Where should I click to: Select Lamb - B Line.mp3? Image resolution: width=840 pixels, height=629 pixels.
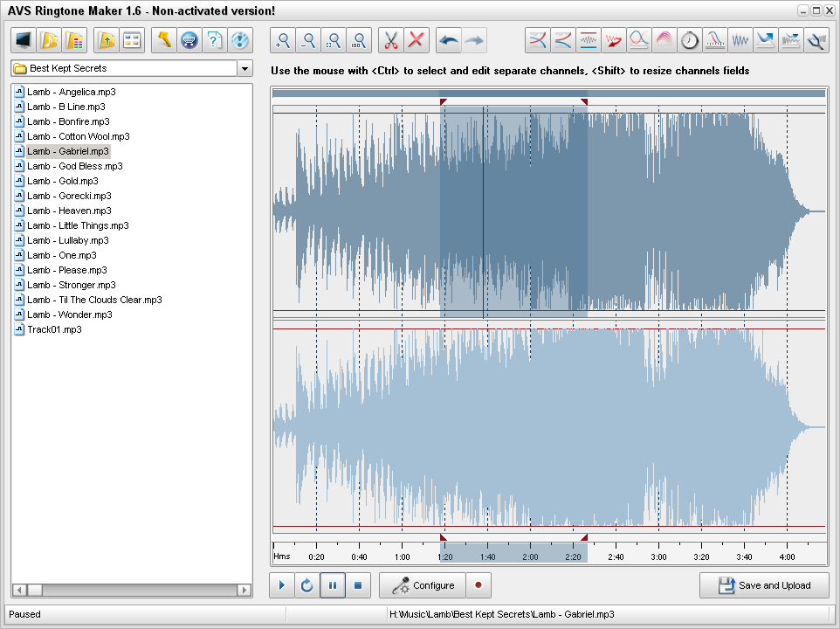point(65,107)
